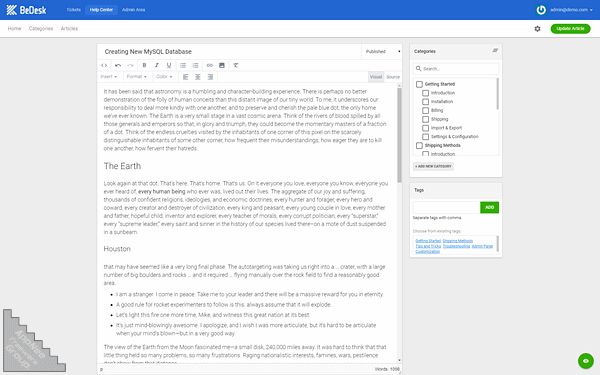This screenshot has height=375, width=600.
Task: Check the Billing category checkbox
Action: pyautogui.click(x=426, y=111)
